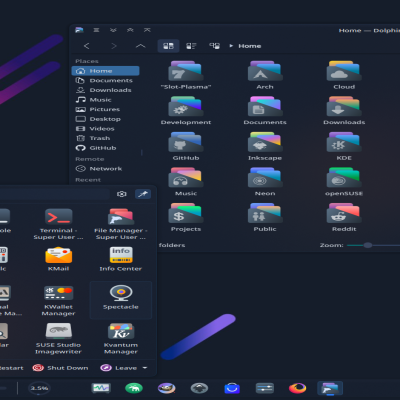Go back in Dolphin navigation

pos(87,46)
